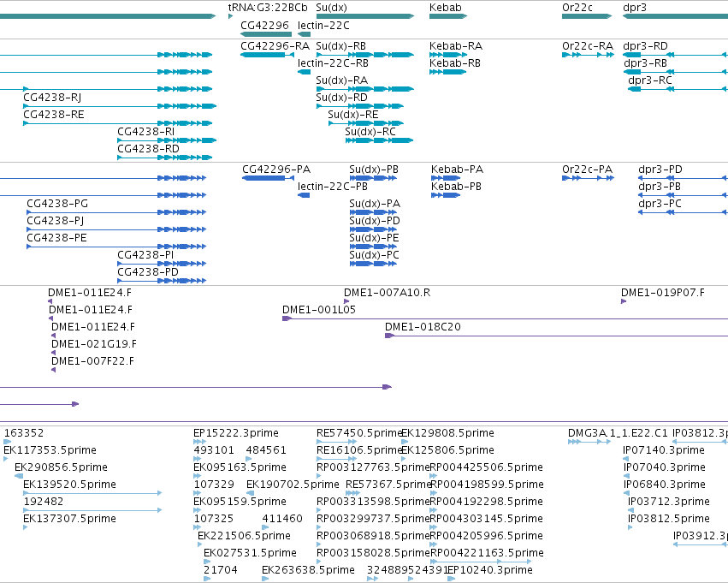The image size is (728, 583).
Task: Select EST EP15222.3prime
Action: 236,433
